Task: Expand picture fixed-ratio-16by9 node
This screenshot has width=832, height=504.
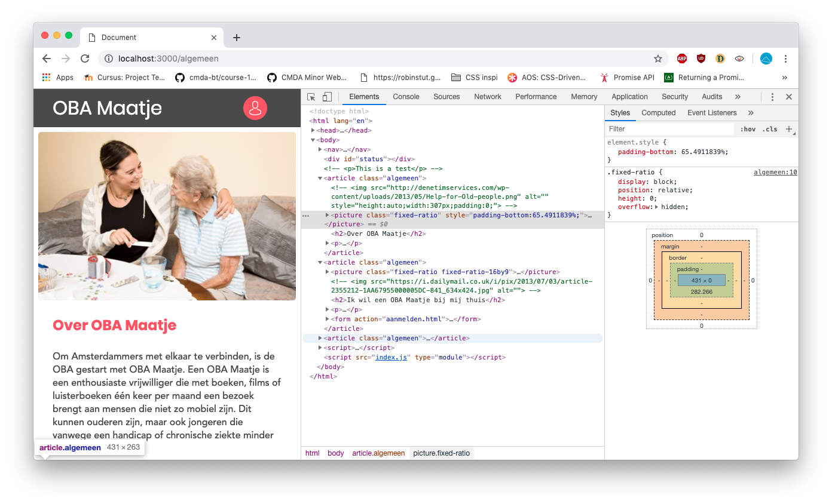Action: coord(327,272)
